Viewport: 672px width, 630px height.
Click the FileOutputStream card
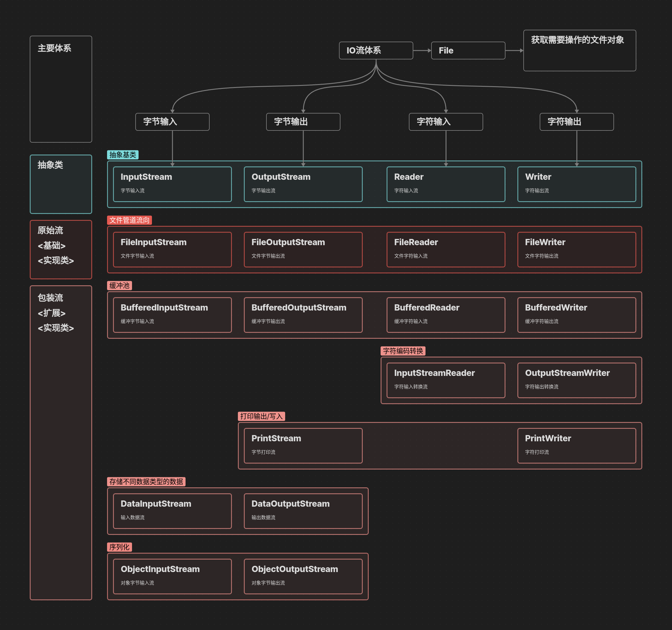[x=303, y=249]
